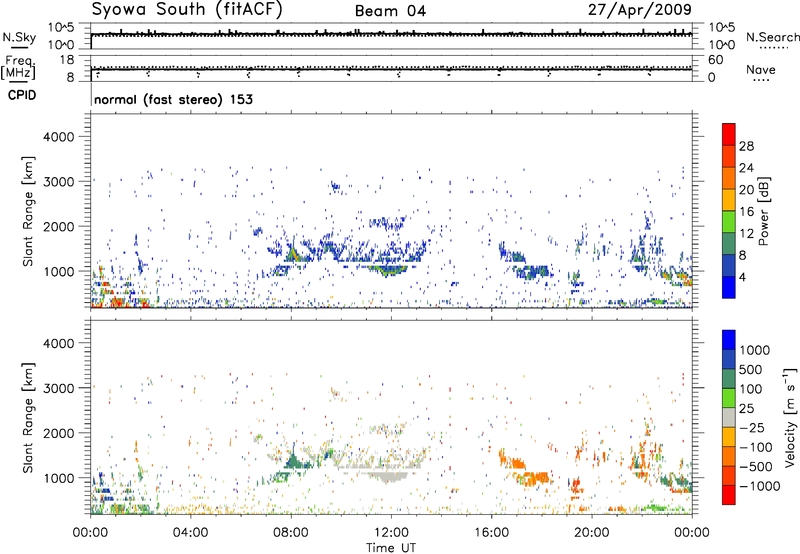Click the gray -25 to 25 Velocity segment
The width and height of the screenshot is (800, 554).
tap(729, 417)
